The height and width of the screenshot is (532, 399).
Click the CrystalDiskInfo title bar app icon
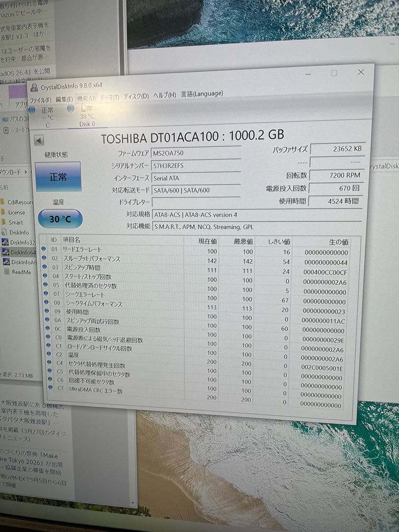[x=34, y=88]
